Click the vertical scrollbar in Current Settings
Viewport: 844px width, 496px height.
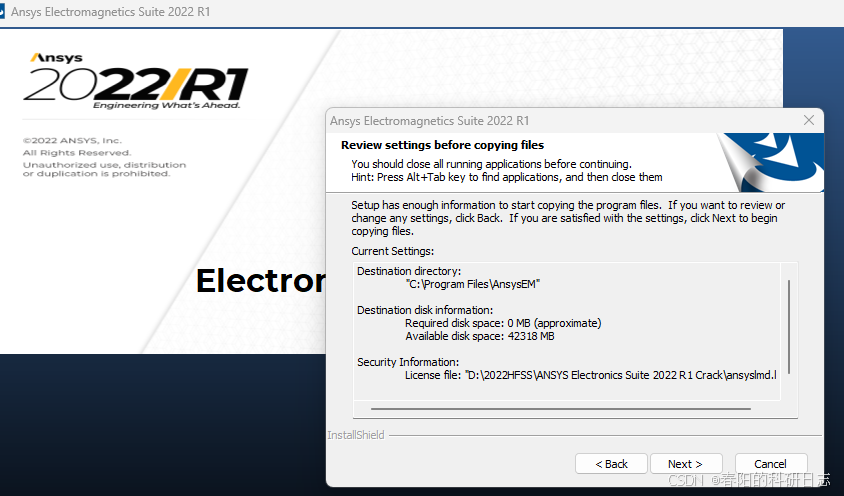pyautogui.click(x=789, y=327)
